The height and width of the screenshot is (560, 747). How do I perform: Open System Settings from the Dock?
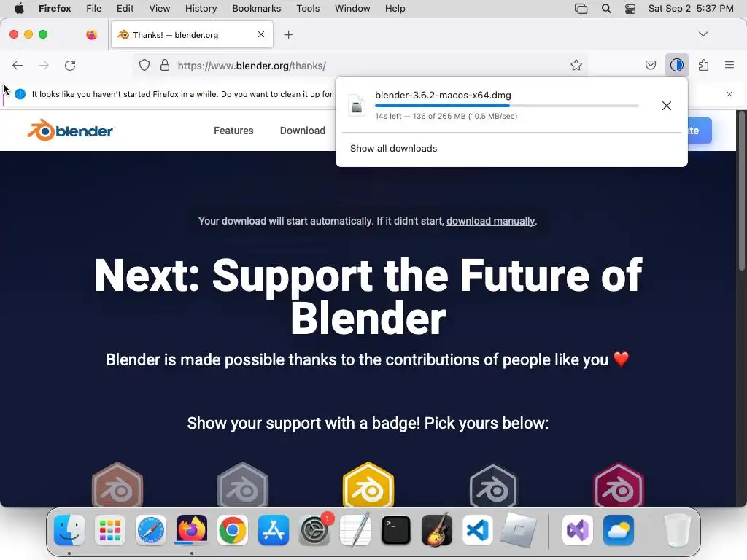314,530
